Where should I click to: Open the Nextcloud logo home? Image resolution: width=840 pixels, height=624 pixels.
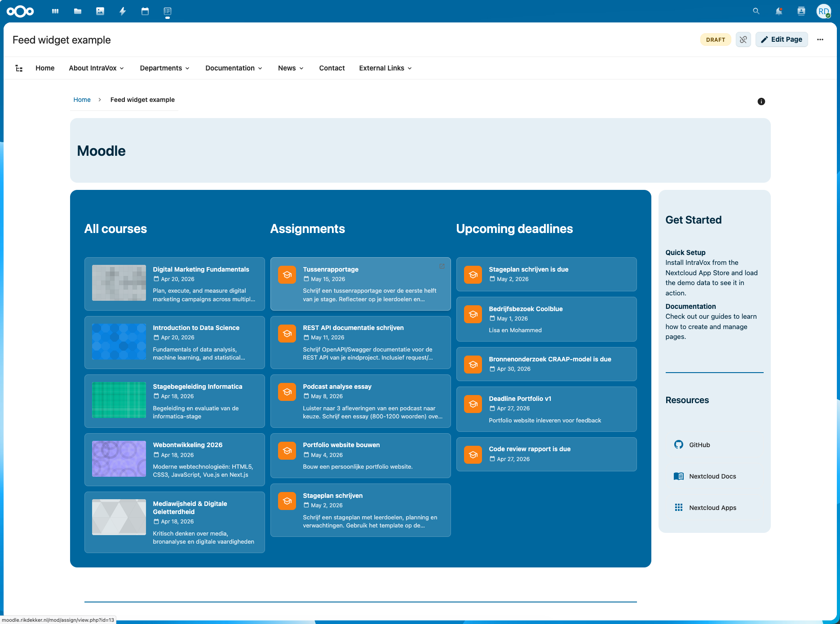(x=20, y=11)
